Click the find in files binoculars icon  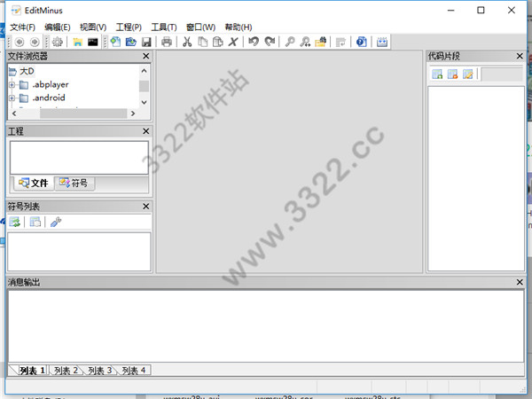[x=321, y=42]
